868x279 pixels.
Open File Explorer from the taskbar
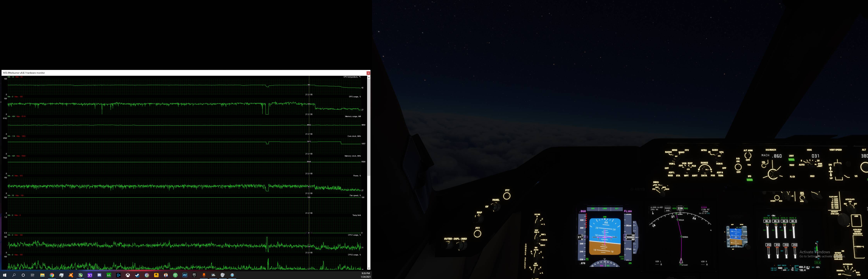click(42, 275)
